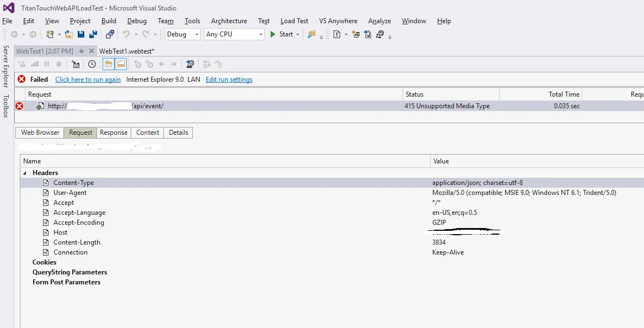Select the QueryString Parameters node
This screenshot has width=644, height=328.
coord(70,272)
